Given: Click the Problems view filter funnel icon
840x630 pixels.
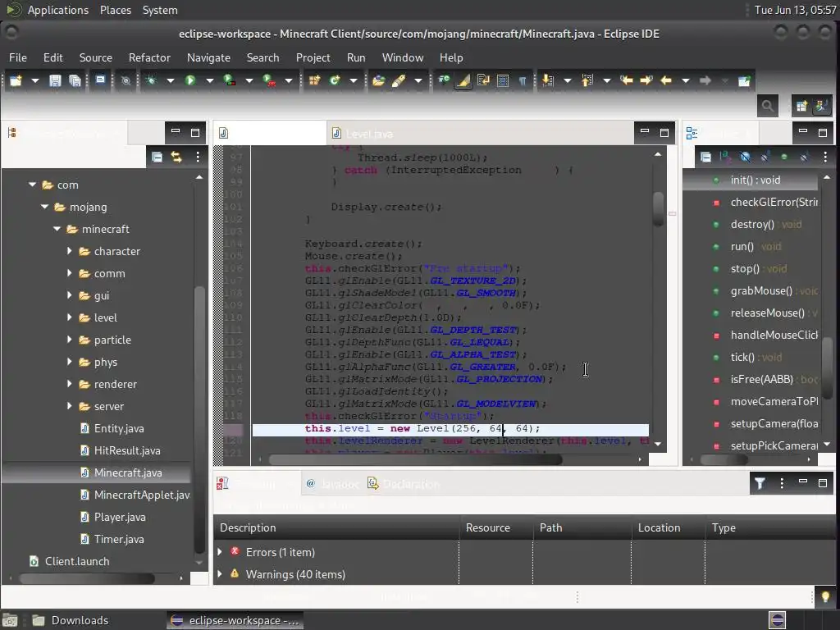Looking at the screenshot, I should pos(760,484).
